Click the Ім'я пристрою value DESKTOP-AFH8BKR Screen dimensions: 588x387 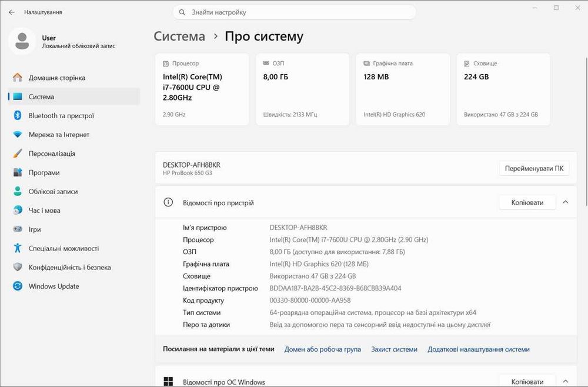299,227
